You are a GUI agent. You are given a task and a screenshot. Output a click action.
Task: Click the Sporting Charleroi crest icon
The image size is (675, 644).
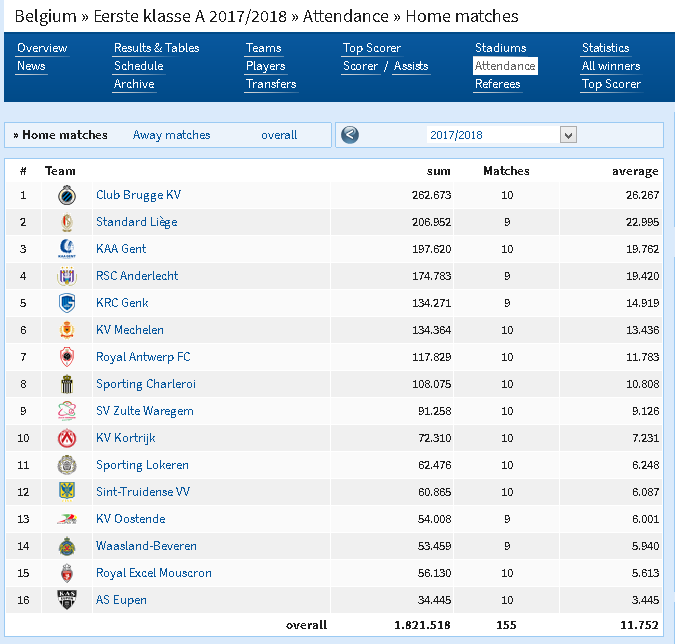(x=67, y=384)
